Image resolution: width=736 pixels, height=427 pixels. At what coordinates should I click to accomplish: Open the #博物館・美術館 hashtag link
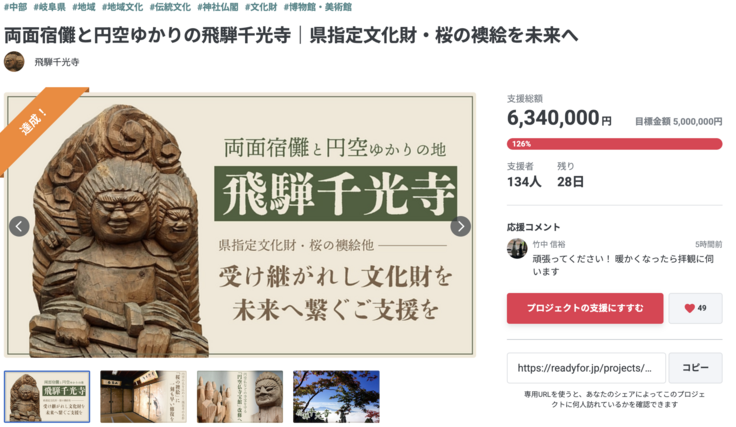tap(318, 7)
